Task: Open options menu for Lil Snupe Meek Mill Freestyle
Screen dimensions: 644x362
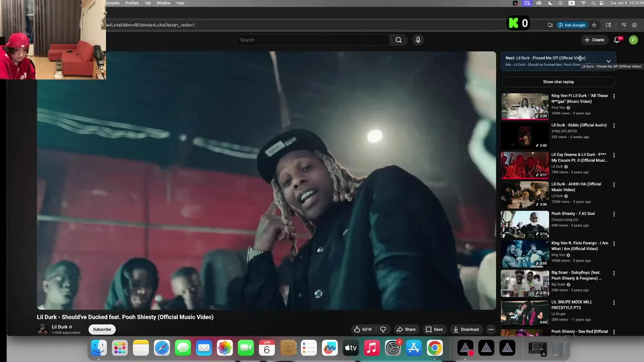Action: pos(614,303)
